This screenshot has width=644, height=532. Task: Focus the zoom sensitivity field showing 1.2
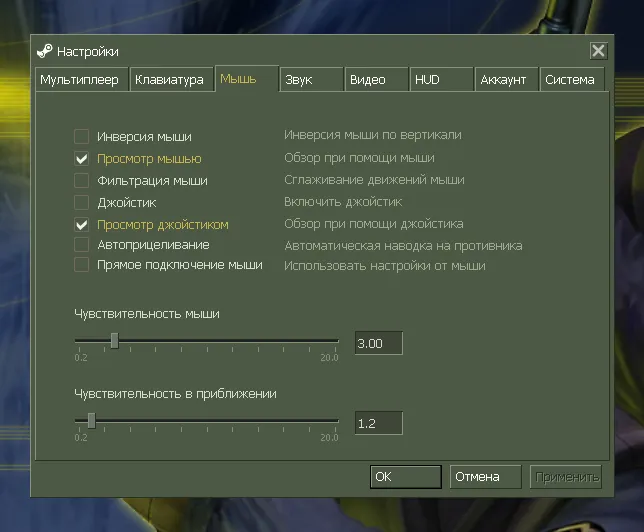pos(379,423)
